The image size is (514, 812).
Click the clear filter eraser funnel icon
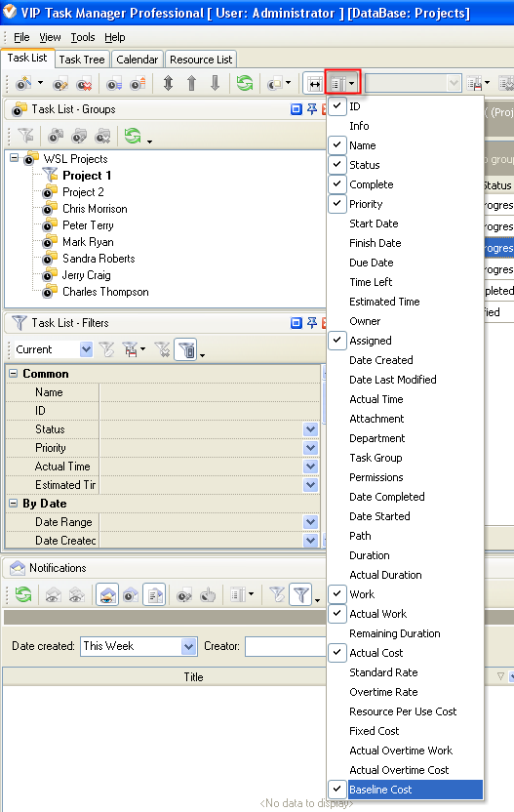click(x=107, y=349)
